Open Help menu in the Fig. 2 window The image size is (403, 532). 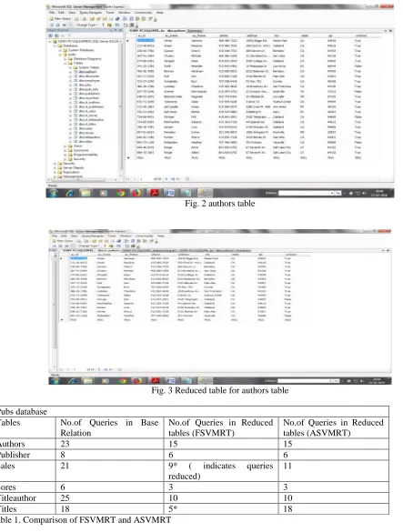click(x=159, y=13)
